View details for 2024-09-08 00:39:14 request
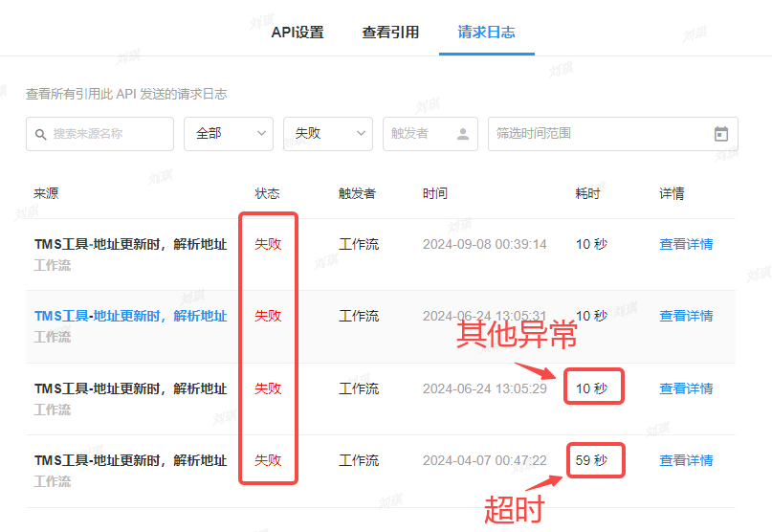 pos(686,244)
